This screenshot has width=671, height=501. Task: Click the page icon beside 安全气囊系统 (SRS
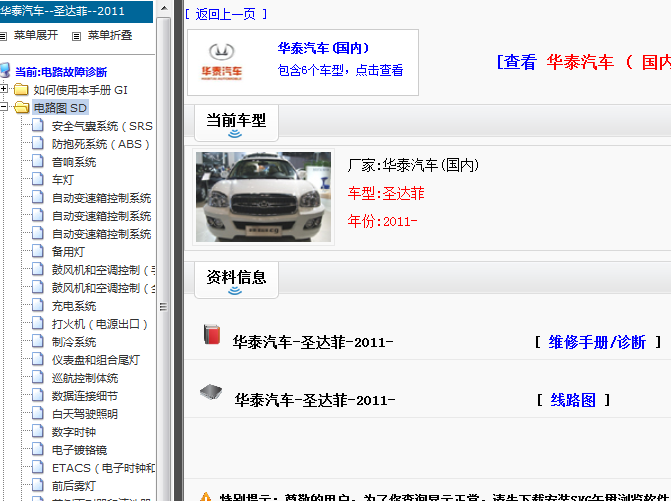(x=38, y=125)
